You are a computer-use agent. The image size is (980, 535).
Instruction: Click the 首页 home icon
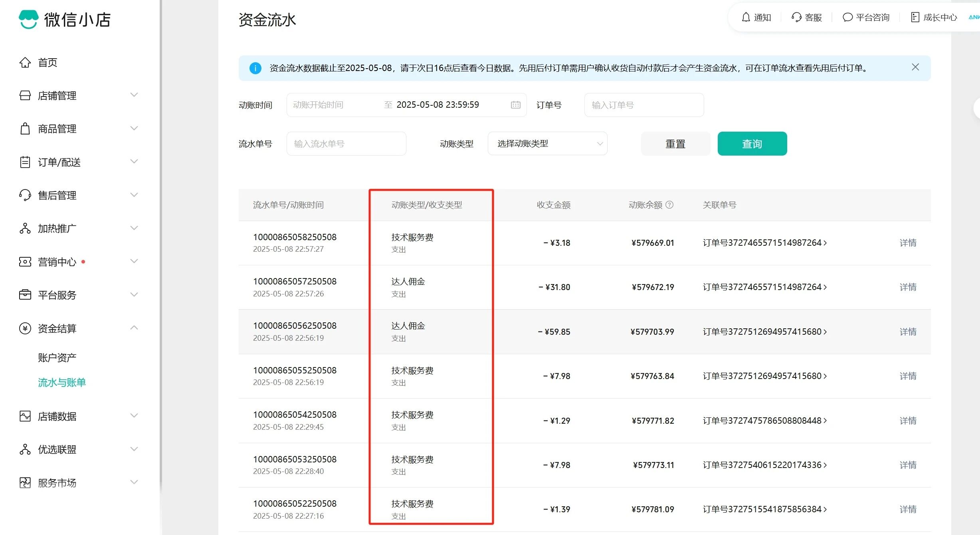point(25,63)
